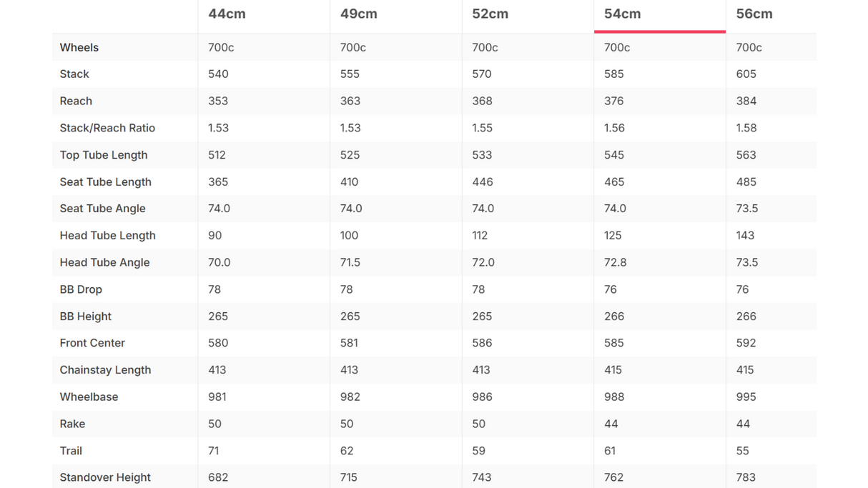Click the Wheelbase row label
868x488 pixels.
[x=89, y=397]
